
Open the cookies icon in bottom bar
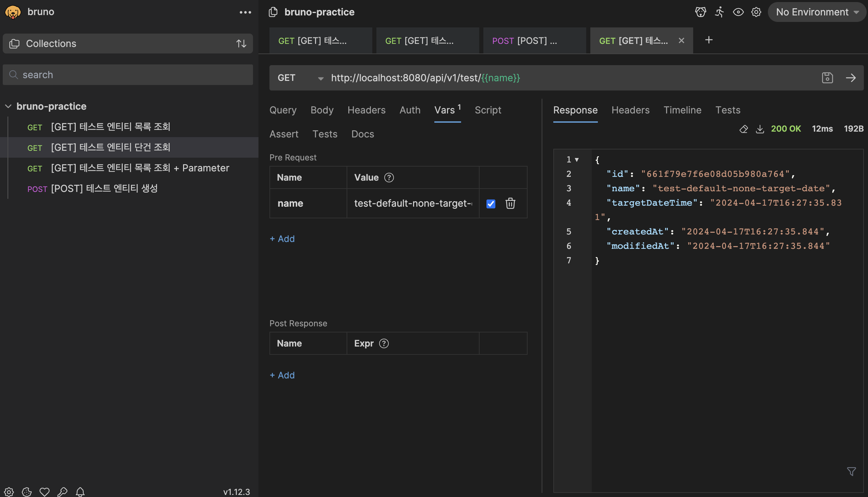point(27,492)
